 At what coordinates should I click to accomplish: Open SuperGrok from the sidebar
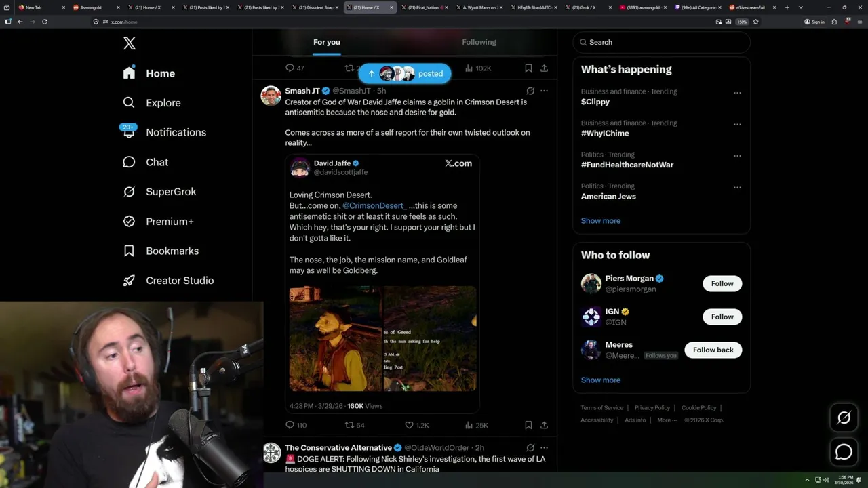tap(159, 192)
